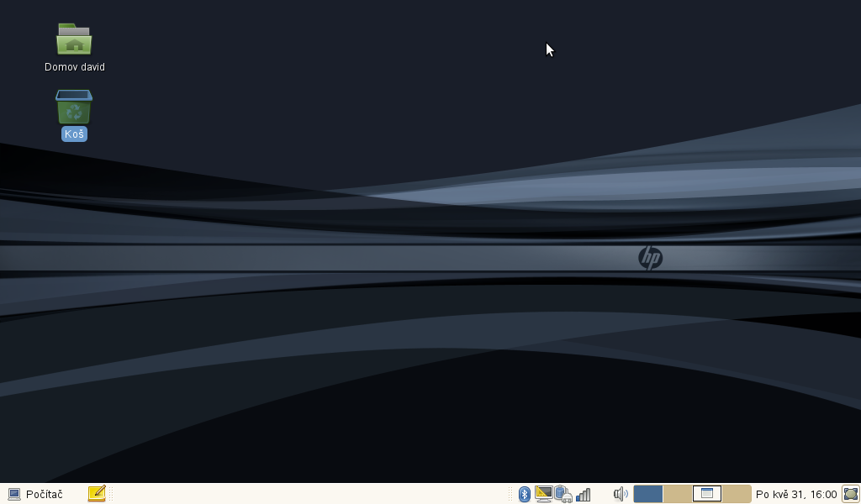This screenshot has width=861, height=504.
Task: Open the calendar from the clock Po kvě 31, 16:00
Action: pos(796,494)
